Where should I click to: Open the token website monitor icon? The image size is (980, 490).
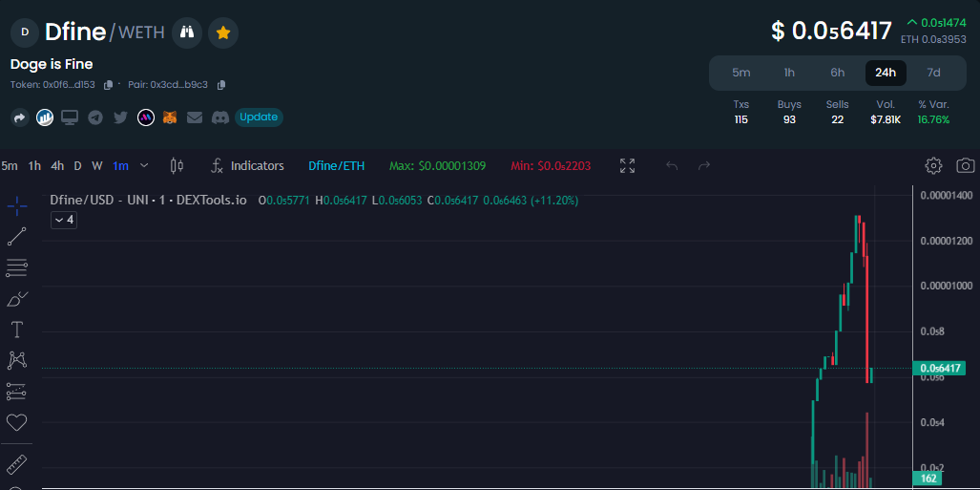[70, 117]
